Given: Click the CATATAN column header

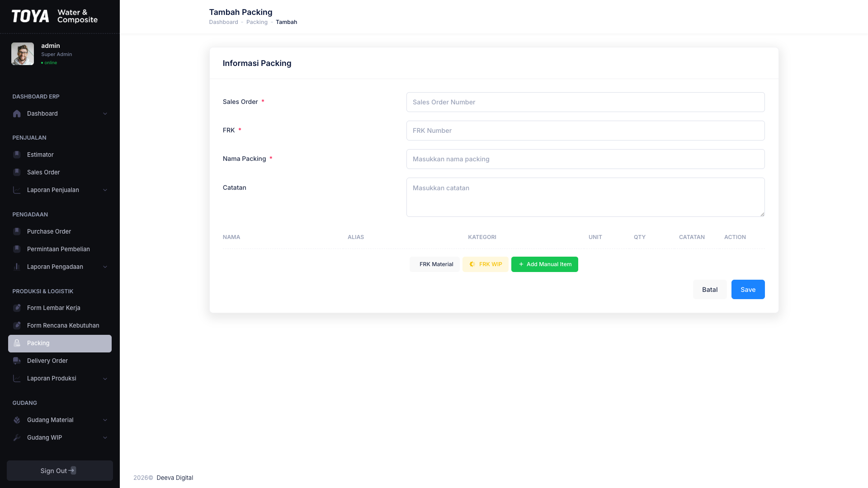Looking at the screenshot, I should click(692, 237).
